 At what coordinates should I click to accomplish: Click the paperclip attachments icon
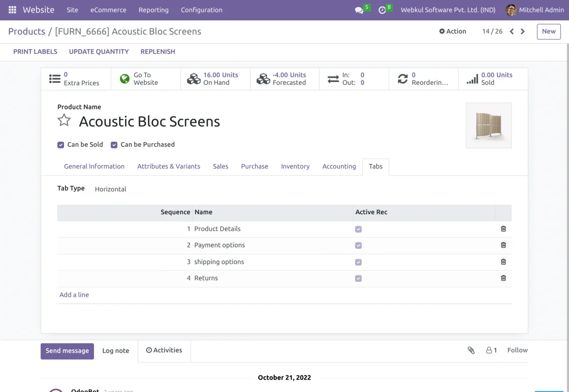(x=471, y=350)
